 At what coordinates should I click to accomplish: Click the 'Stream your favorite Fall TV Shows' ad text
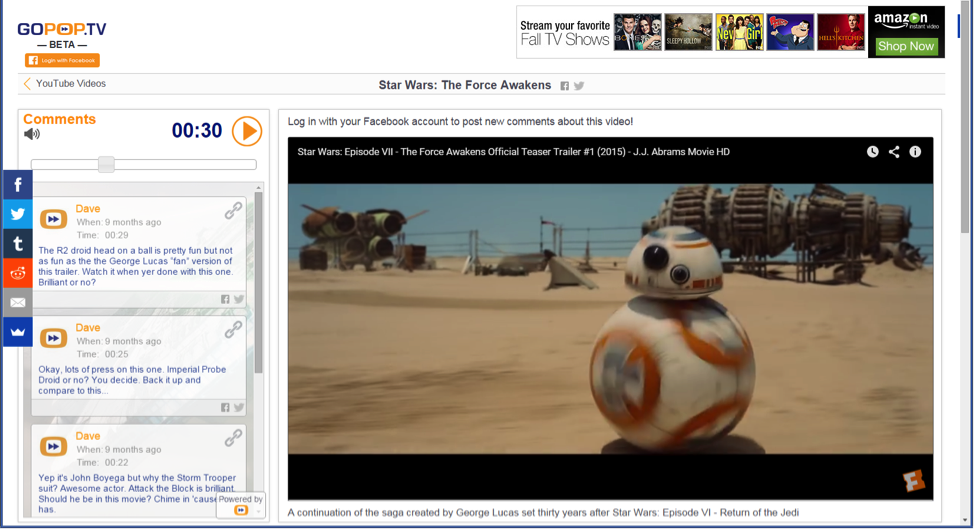coord(565,33)
